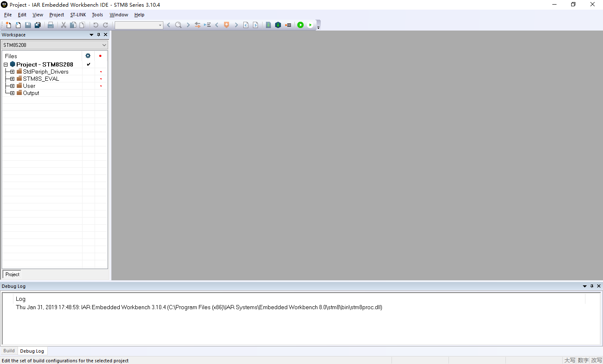Select the StdPeriph_Drivers tree item
Viewport: 603px width, 364px height.
pyautogui.click(x=46, y=72)
